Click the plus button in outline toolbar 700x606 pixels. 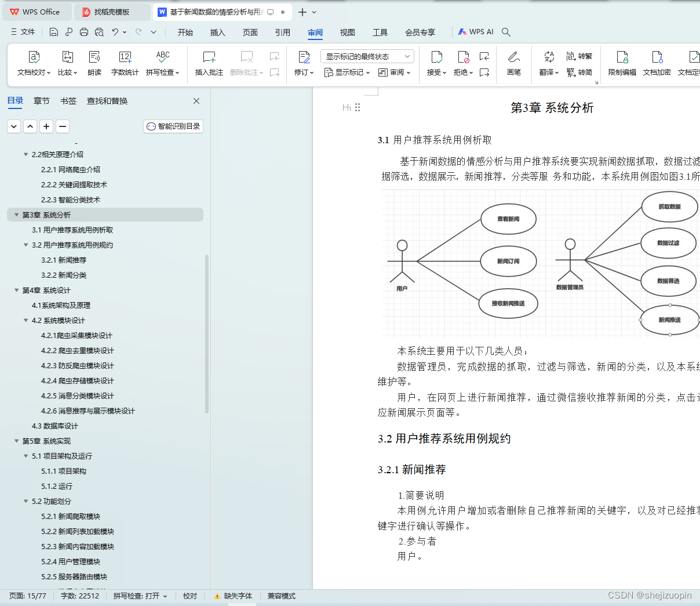click(46, 126)
